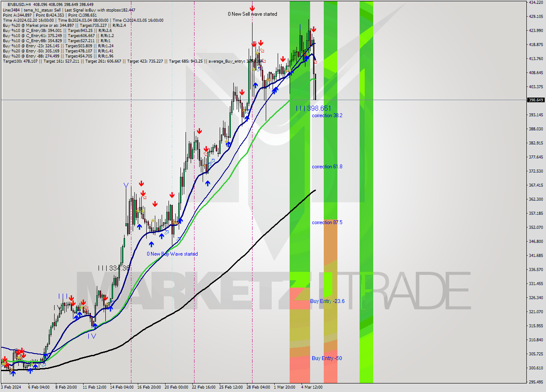Select the 'Buy %20 @ Entry -50: 305.169' line
This screenshot has width=546, height=392.
[58, 51]
